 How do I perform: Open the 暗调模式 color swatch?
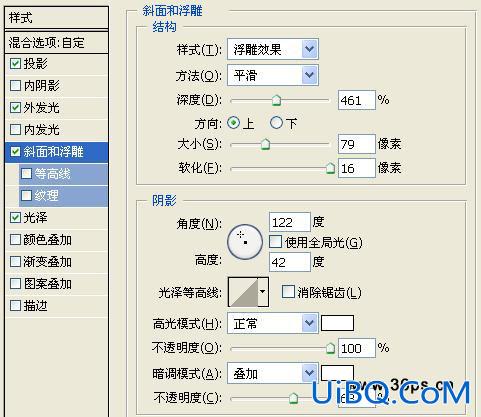click(x=337, y=373)
